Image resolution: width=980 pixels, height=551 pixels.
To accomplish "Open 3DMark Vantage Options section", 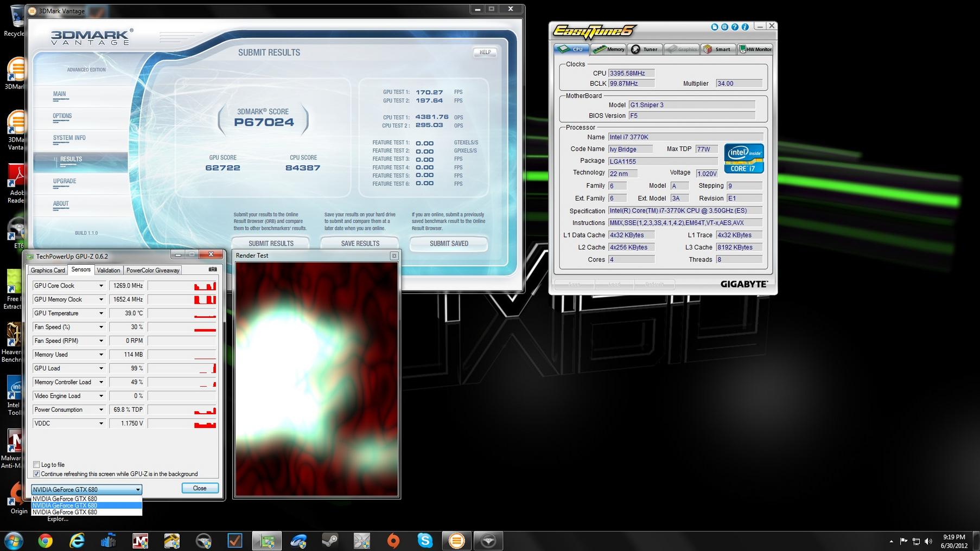I will 62,116.
